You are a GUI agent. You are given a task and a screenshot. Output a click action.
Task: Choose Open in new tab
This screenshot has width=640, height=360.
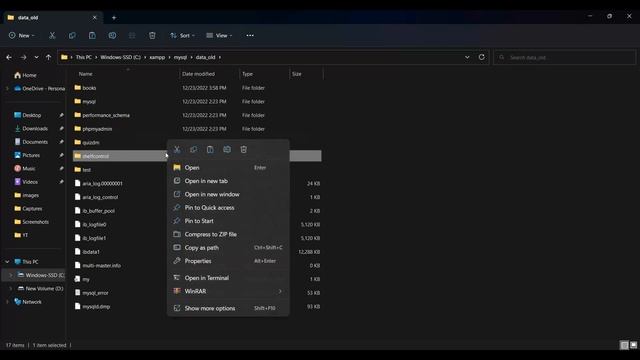pyautogui.click(x=228, y=181)
